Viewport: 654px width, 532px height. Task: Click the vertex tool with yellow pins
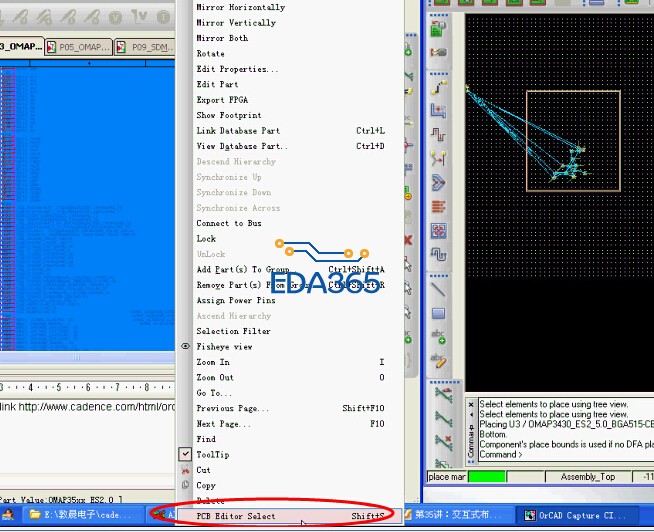point(438,159)
